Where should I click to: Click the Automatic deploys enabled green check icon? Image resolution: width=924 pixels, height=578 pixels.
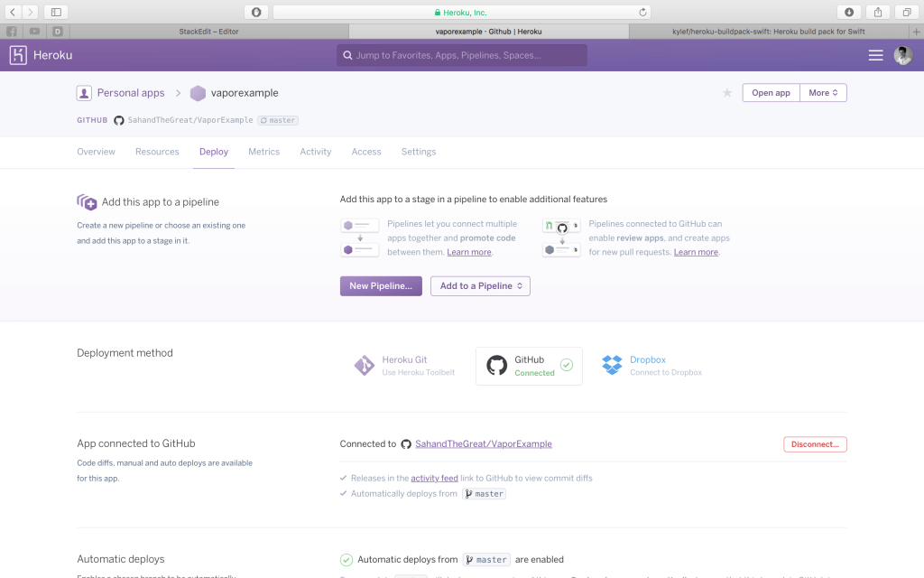point(346,560)
